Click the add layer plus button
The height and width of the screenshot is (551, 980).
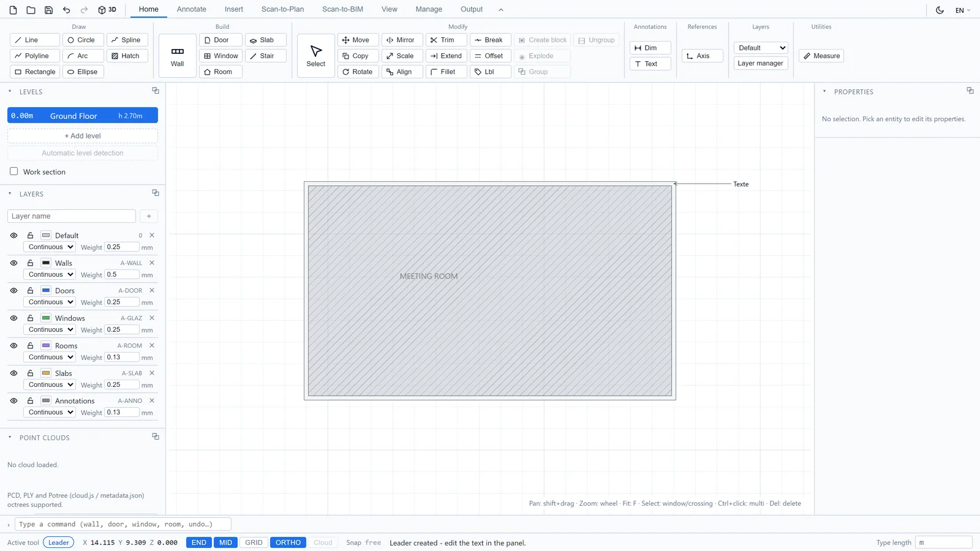pyautogui.click(x=149, y=216)
